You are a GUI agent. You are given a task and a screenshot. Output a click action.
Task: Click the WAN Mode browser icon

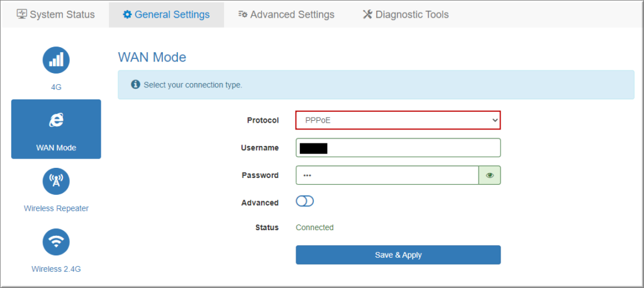(x=56, y=120)
